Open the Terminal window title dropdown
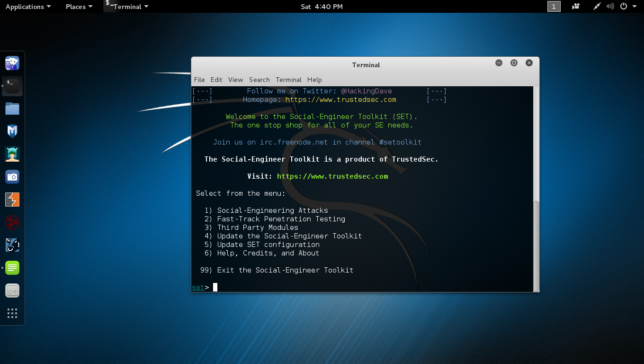644x364 pixels. tap(127, 6)
